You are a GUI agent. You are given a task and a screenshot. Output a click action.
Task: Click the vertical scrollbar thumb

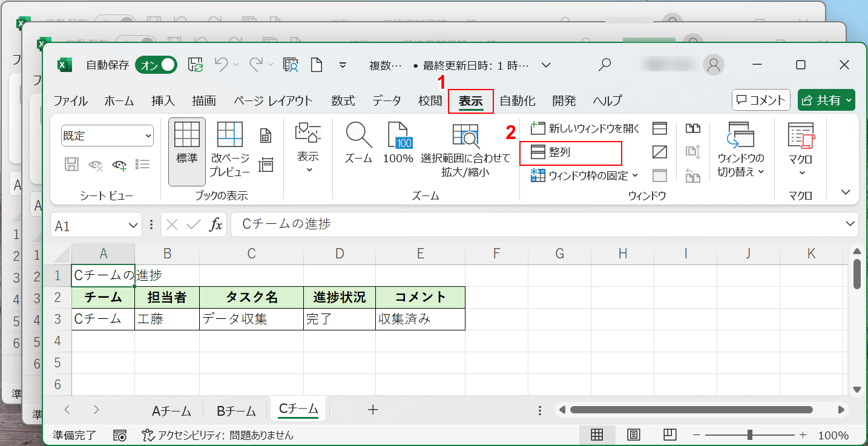pyautogui.click(x=857, y=274)
